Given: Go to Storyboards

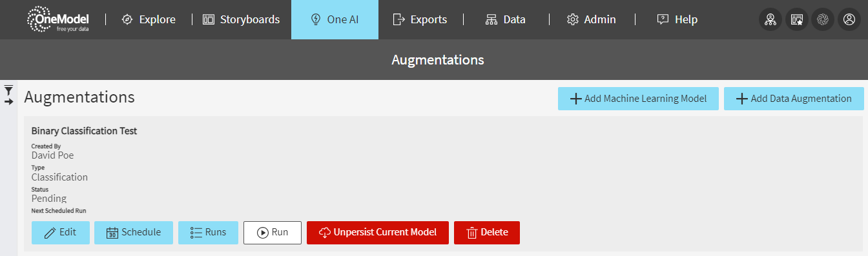Looking at the screenshot, I should (242, 19).
